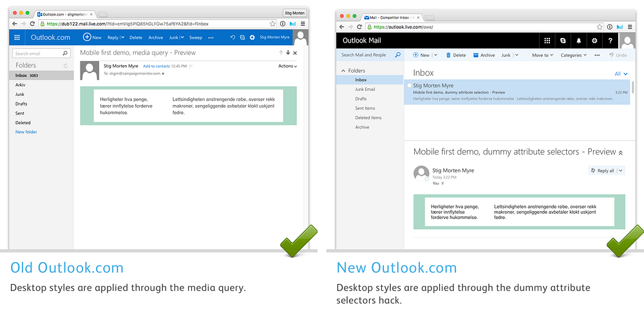Click New folder link in old Outlook.com
Viewport: 644px width, 311px height.
pyautogui.click(x=26, y=132)
